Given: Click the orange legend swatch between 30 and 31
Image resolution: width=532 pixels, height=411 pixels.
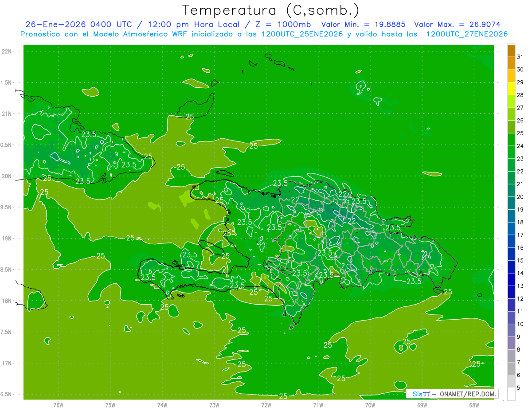Looking at the screenshot, I should tap(511, 63).
